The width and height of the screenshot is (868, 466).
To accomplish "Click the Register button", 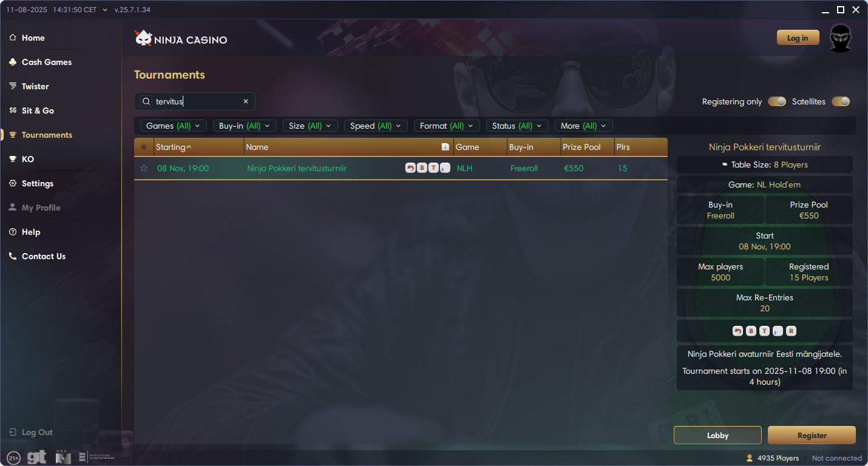I will pos(812,435).
